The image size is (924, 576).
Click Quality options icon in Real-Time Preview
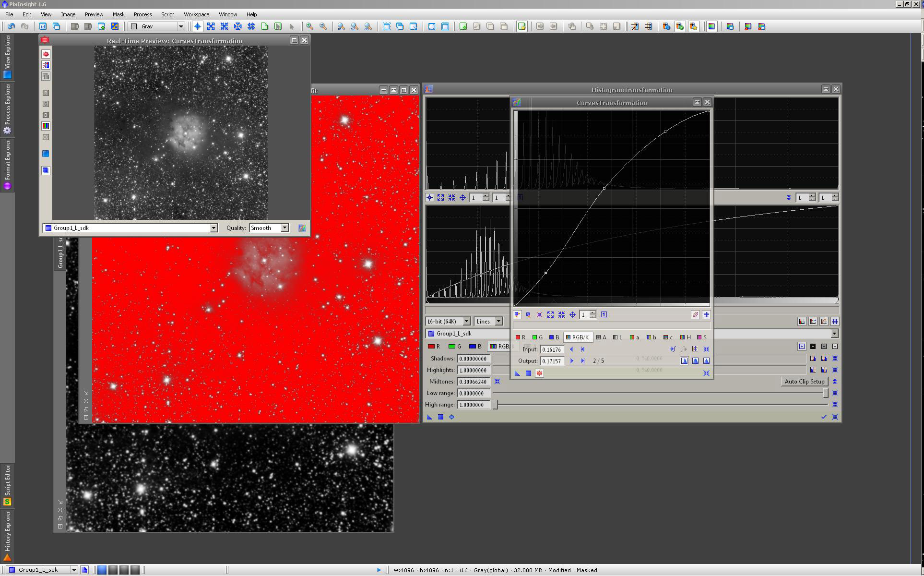[302, 228]
